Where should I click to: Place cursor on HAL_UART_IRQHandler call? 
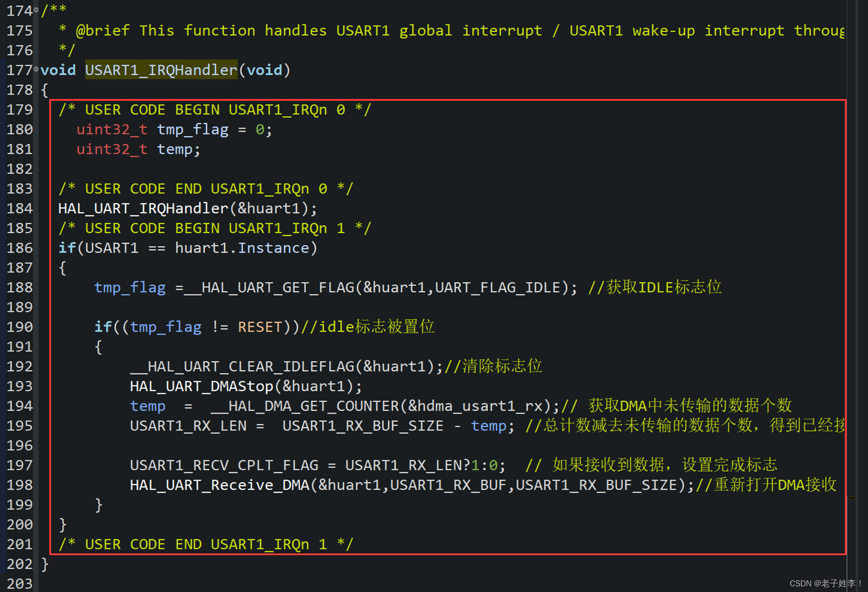pos(143,208)
